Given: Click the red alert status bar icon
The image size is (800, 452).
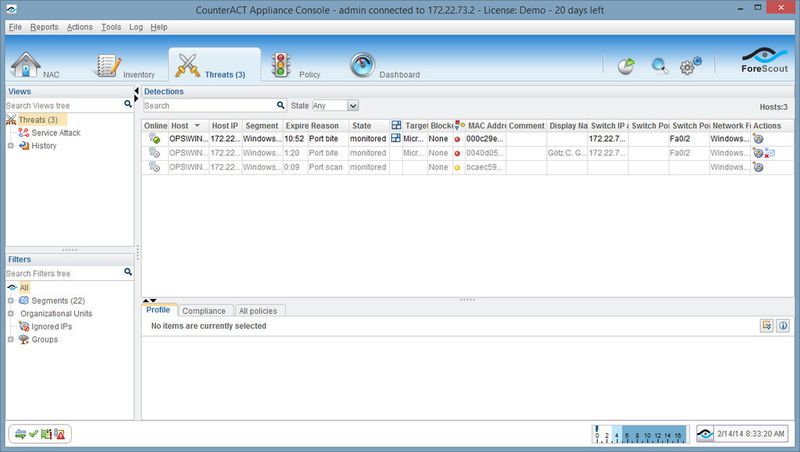Looking at the screenshot, I should click(x=60, y=434).
